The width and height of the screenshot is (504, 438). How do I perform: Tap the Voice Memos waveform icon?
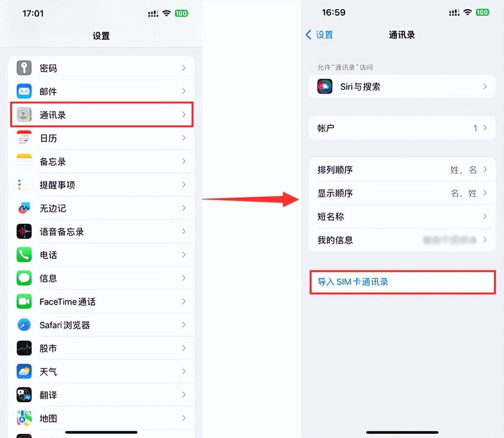pyautogui.click(x=24, y=231)
